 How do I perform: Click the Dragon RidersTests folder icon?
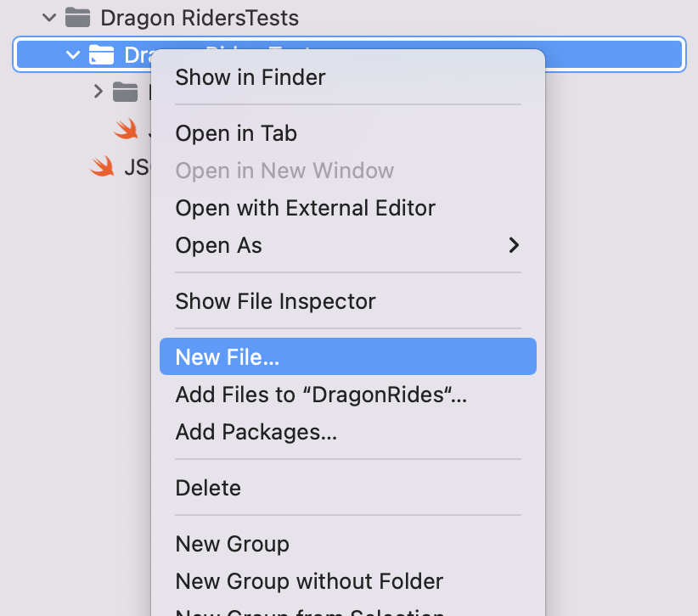coord(77,18)
